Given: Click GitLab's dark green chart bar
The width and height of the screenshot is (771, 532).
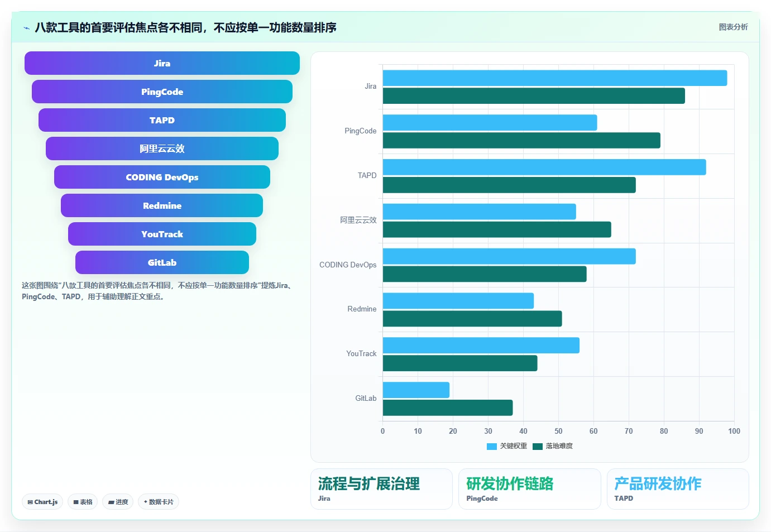Looking at the screenshot, I should [448, 408].
